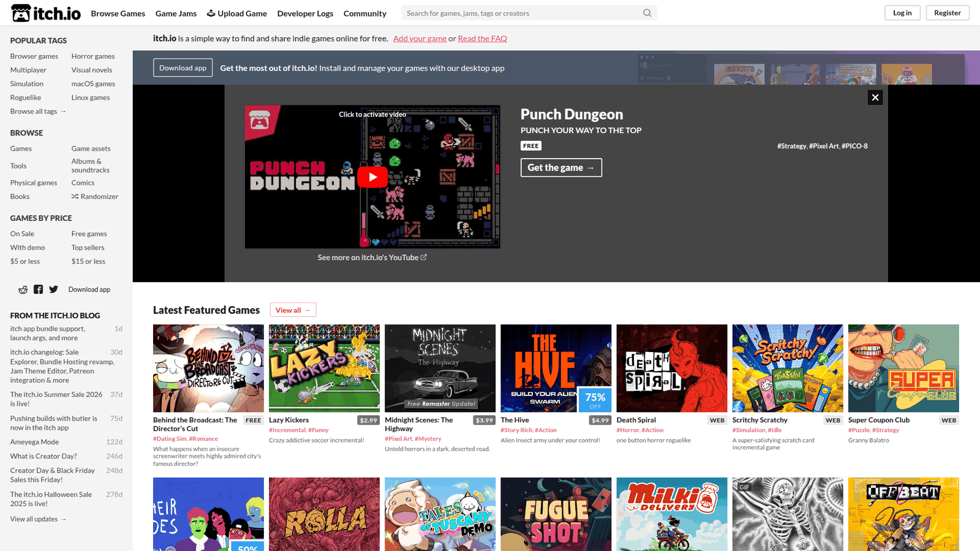980x551 pixels.
Task: Open the Randomizer link
Action: click(95, 197)
